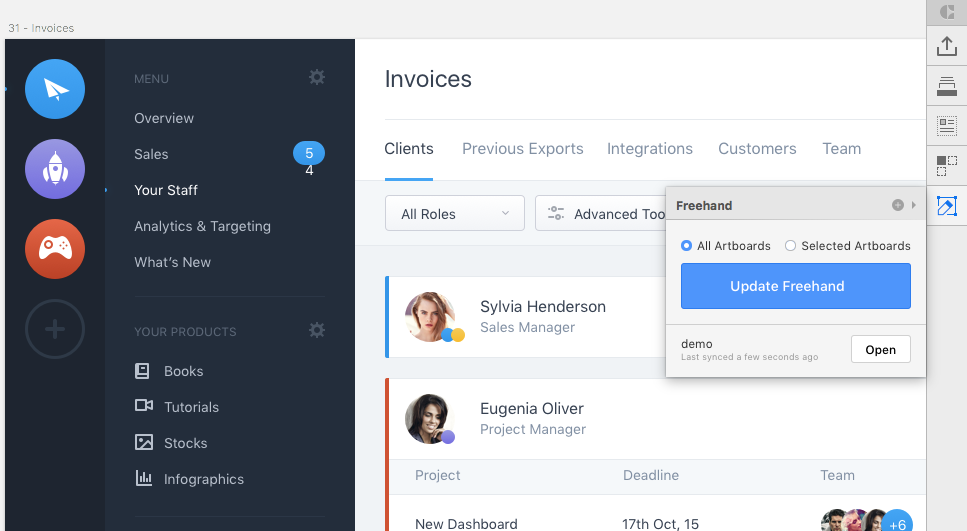Click the plus icon in Freehand panel header
This screenshot has width=967, height=531.
point(898,205)
